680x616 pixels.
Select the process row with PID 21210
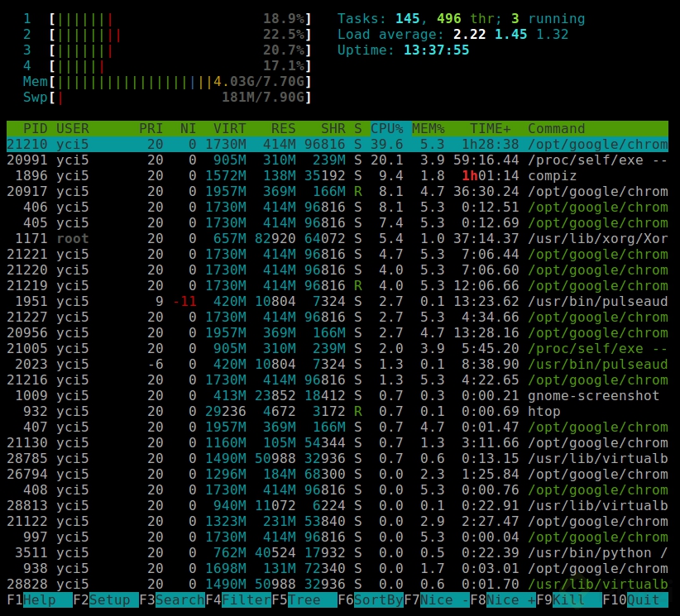coord(338,145)
